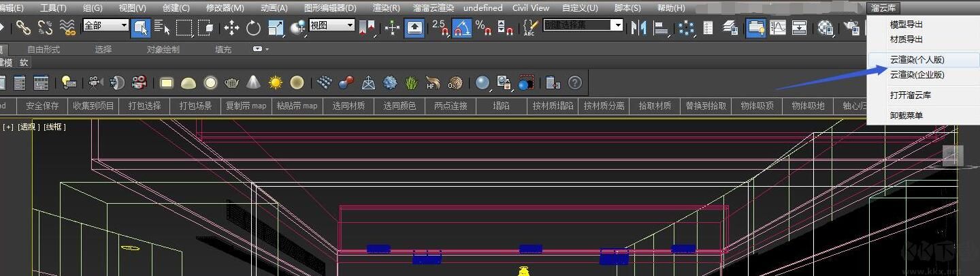
Task: Click the 安全保存 button
Action: (42, 106)
